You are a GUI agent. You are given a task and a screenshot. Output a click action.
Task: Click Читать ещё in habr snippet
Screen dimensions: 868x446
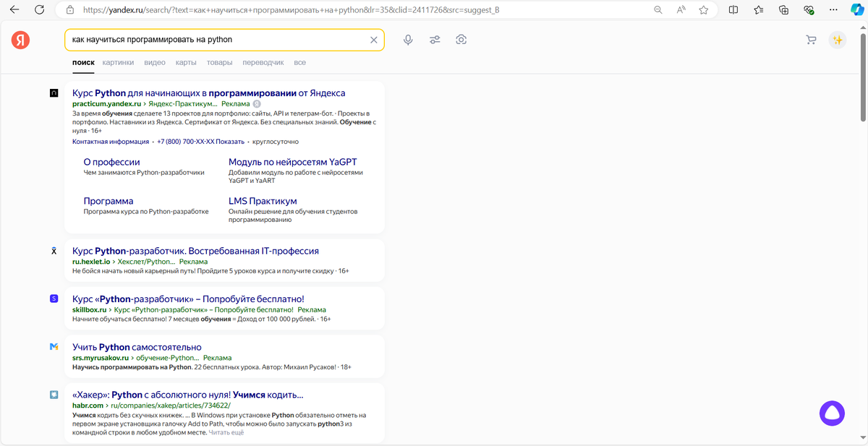click(x=226, y=432)
